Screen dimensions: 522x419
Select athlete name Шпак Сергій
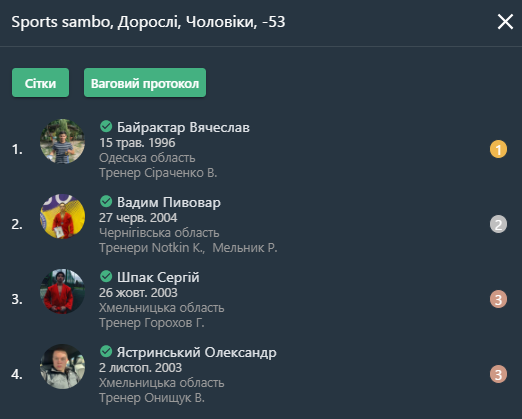158,277
